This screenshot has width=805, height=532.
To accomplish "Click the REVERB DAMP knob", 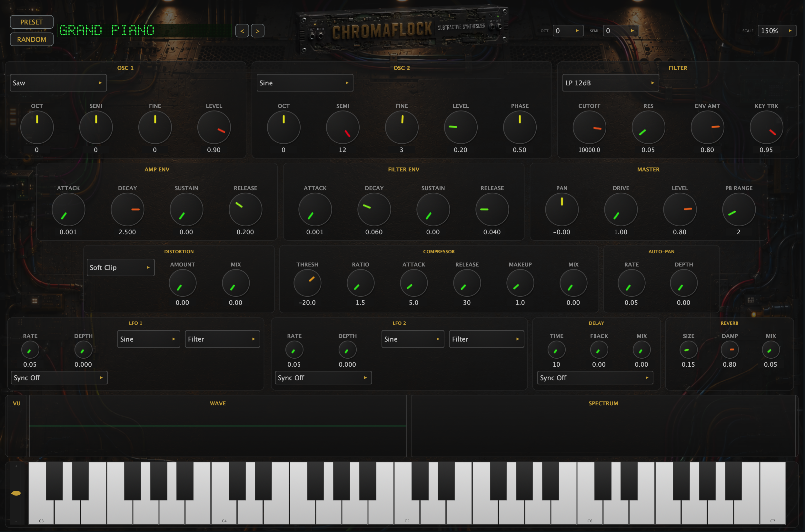I will coord(730,350).
